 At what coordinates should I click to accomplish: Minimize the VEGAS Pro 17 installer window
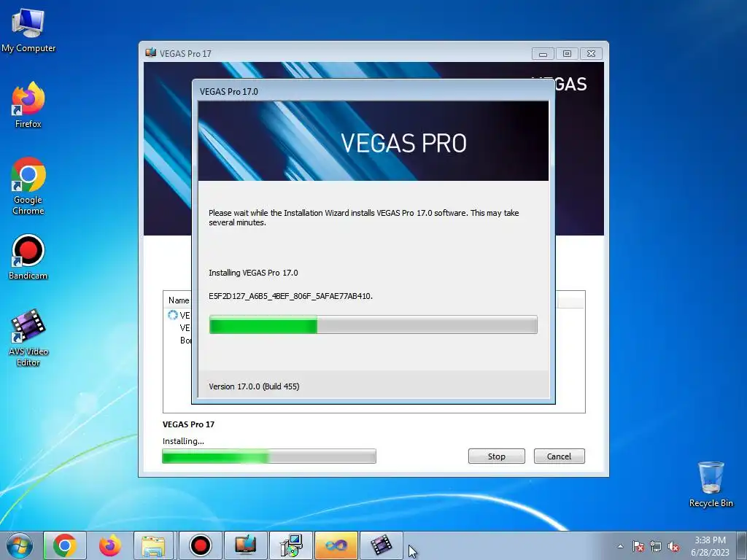(543, 54)
